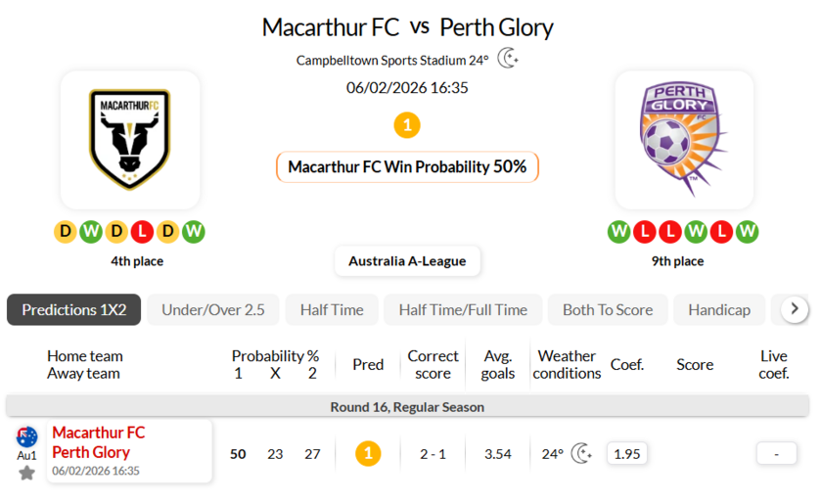Click the night weather icon beside stadium name
This screenshot has height=504, width=822.
click(x=508, y=59)
